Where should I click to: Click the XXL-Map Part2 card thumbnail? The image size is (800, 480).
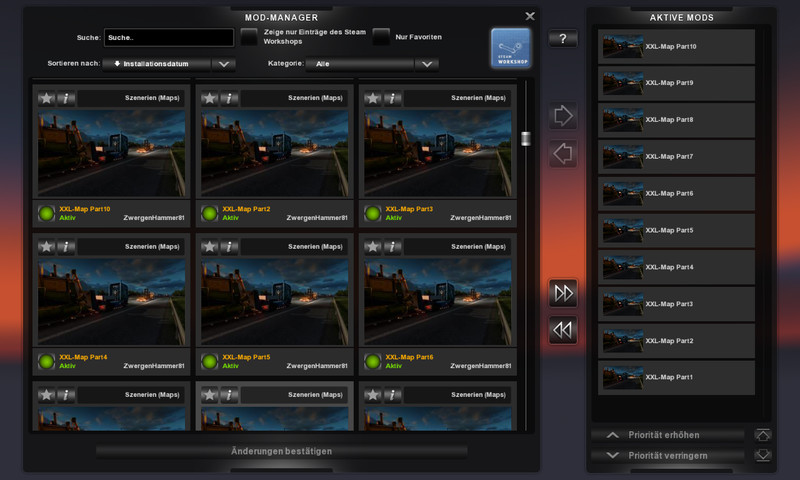tap(274, 153)
